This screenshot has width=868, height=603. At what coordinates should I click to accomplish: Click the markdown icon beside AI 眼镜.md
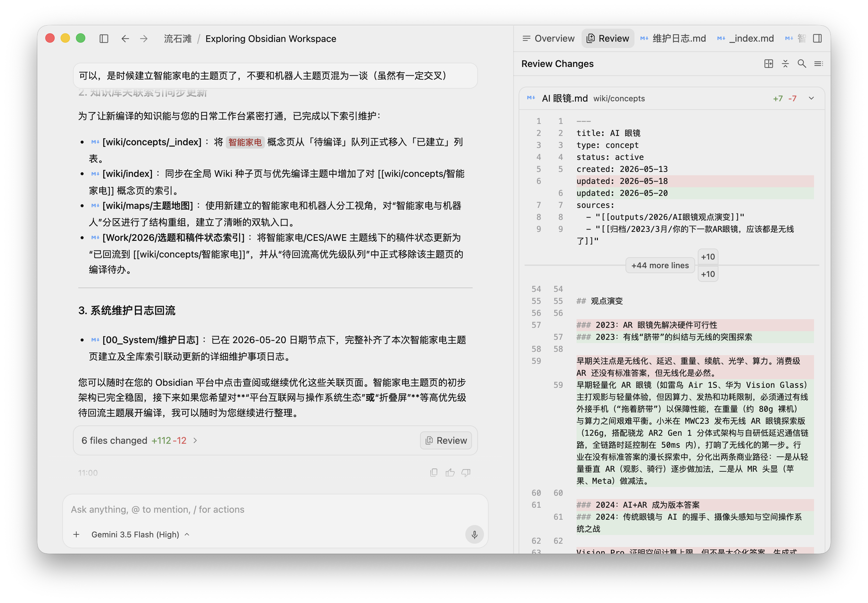click(531, 98)
